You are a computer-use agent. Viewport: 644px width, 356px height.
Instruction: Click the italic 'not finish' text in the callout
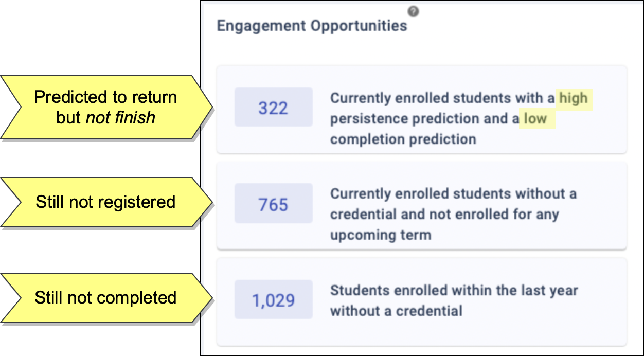[120, 117]
